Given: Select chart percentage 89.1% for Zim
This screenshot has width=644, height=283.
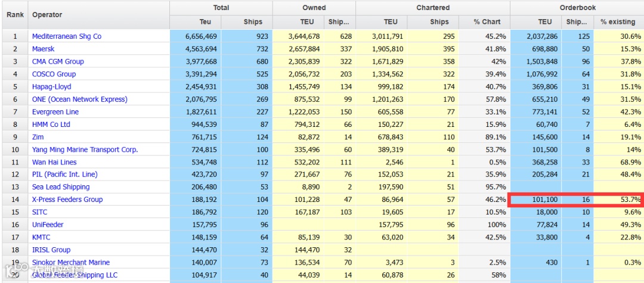Looking at the screenshot, I should [495, 137].
